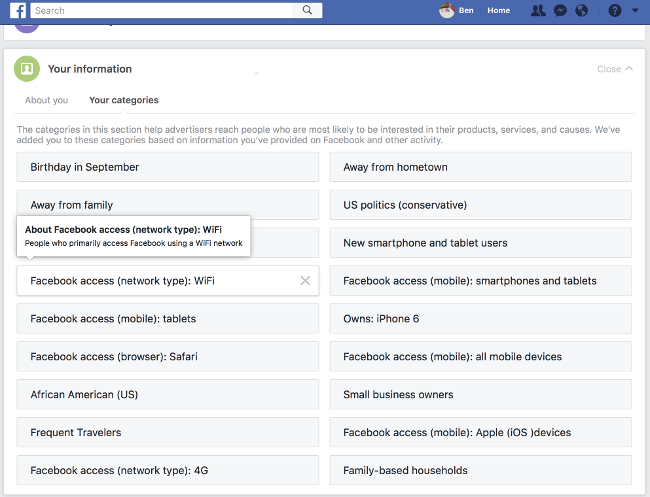The width and height of the screenshot is (650, 497).
Task: Open the Messenger icon
Action: click(x=561, y=11)
